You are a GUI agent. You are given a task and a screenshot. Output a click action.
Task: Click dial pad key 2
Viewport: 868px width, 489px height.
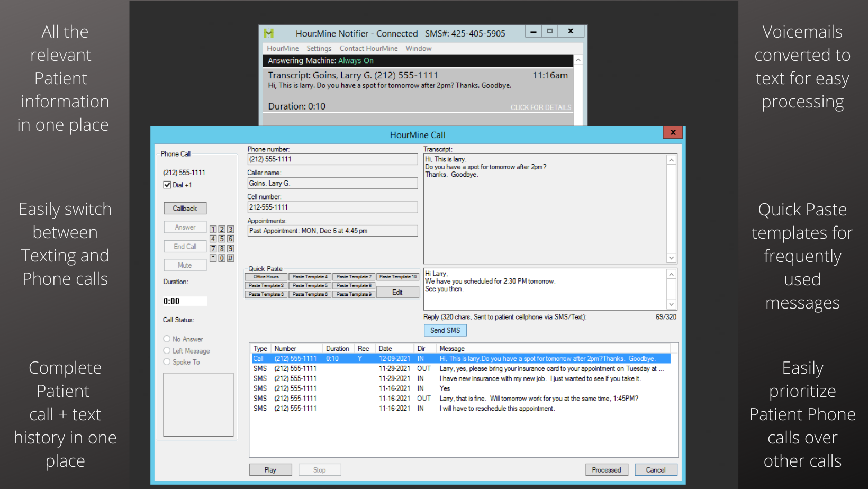tap(222, 229)
